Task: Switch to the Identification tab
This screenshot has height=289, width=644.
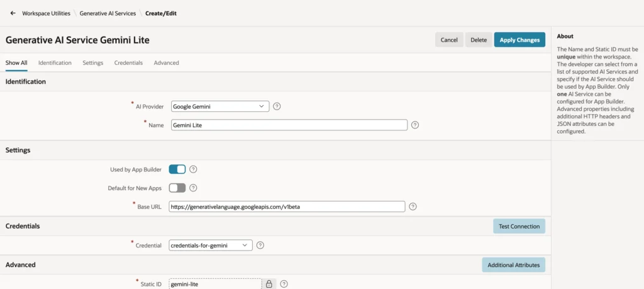Action: pyautogui.click(x=55, y=63)
